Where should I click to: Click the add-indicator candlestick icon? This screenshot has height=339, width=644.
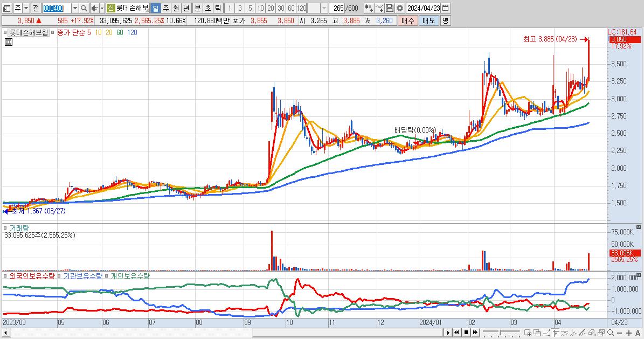pos(369,8)
